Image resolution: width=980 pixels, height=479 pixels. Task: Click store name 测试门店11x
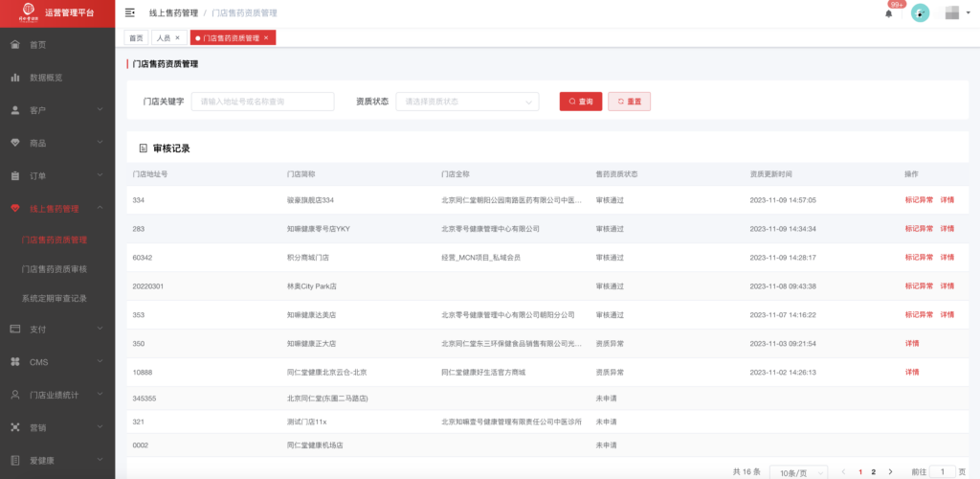[307, 422]
